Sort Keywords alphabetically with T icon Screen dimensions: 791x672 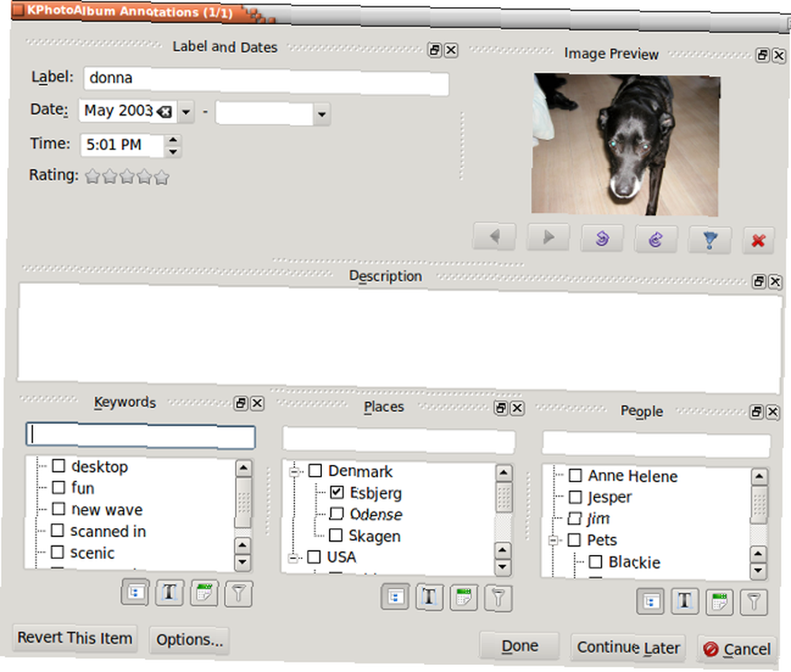click(169, 593)
